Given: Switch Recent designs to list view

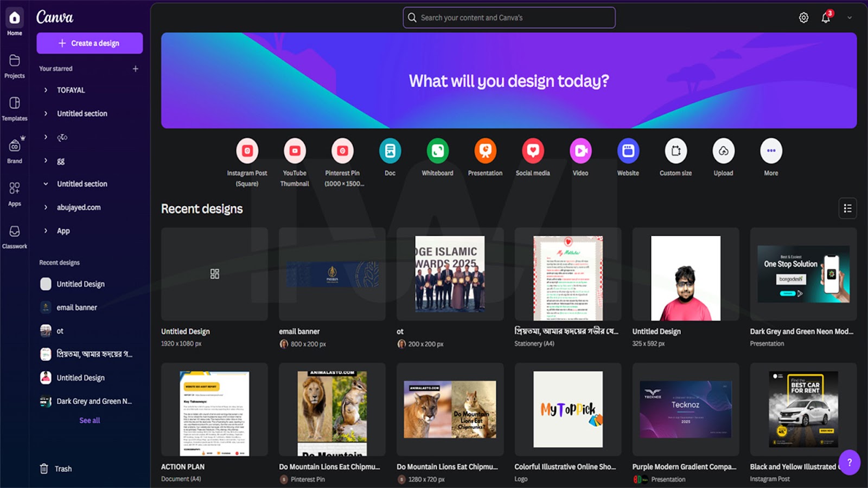Looking at the screenshot, I should point(847,208).
